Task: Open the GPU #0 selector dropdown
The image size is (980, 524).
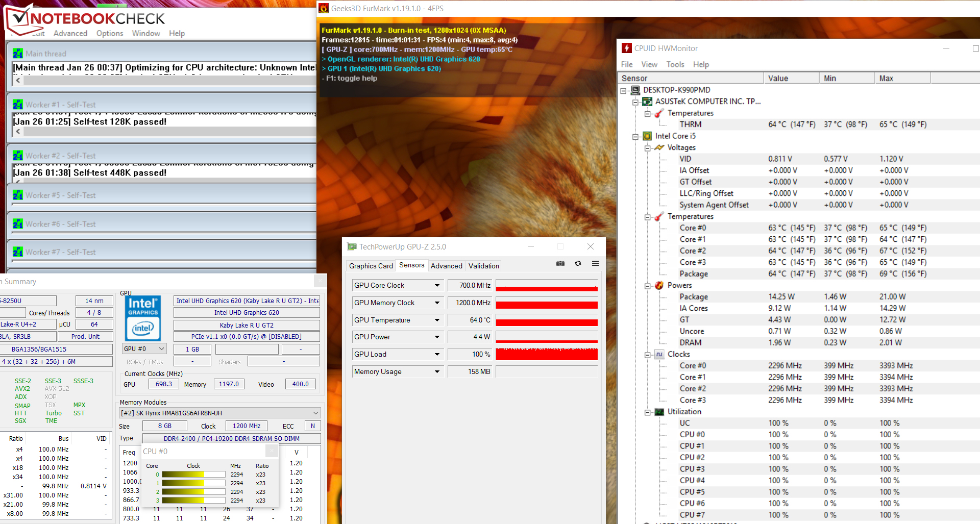Action: click(x=161, y=349)
